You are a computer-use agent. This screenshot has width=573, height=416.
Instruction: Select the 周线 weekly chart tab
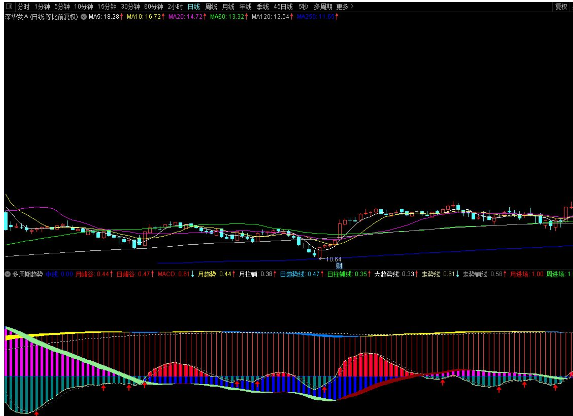click(x=211, y=7)
